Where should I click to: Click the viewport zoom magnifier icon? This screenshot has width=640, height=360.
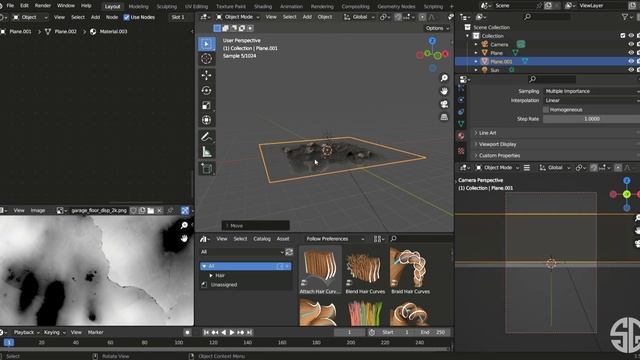pyautogui.click(x=444, y=78)
